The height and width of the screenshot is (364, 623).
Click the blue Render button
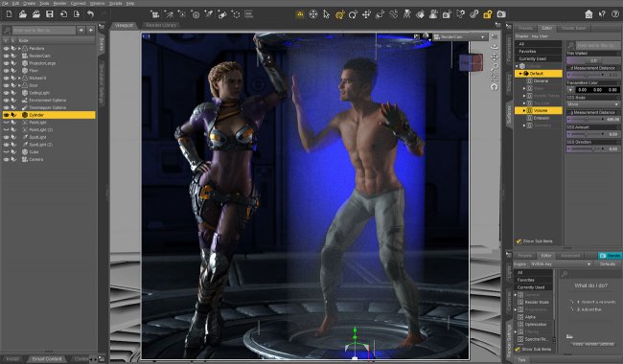(x=611, y=255)
